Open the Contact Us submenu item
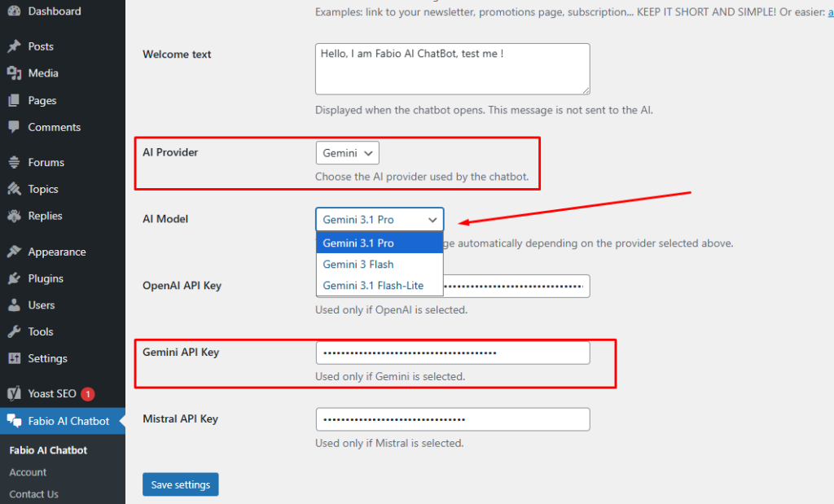The height and width of the screenshot is (504, 834). click(33, 494)
